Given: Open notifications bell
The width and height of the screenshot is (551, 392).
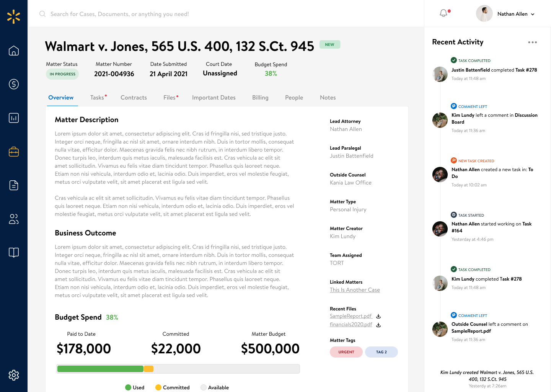Looking at the screenshot, I should [444, 13].
